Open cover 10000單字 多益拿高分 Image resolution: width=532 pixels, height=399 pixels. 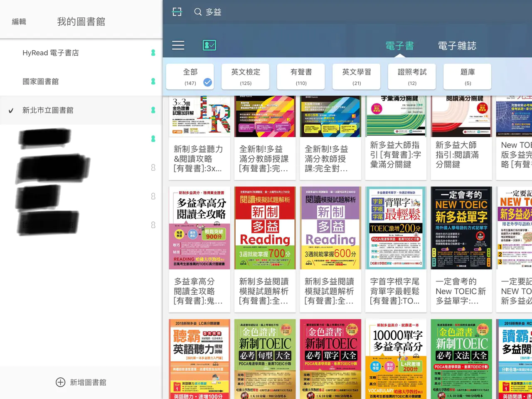click(x=396, y=359)
